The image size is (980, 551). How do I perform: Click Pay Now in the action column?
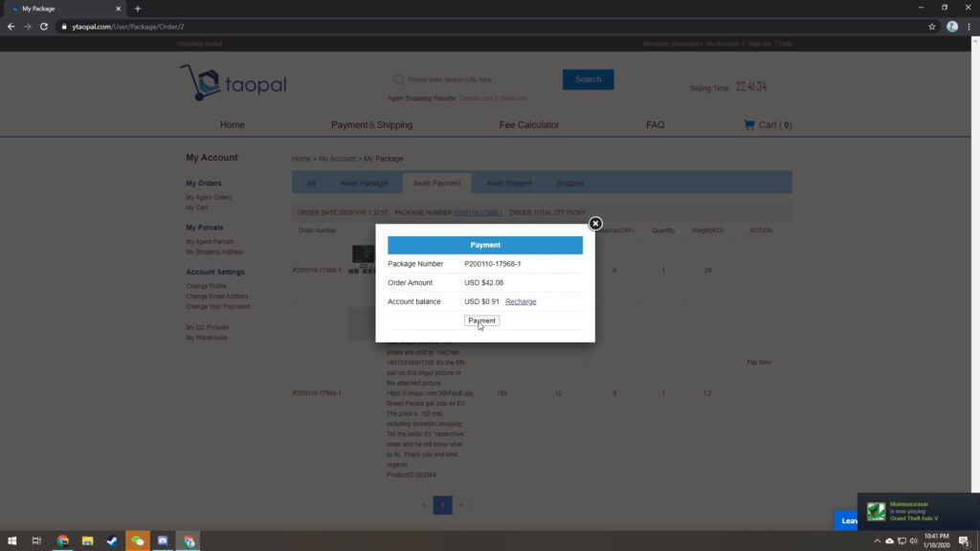coord(759,363)
